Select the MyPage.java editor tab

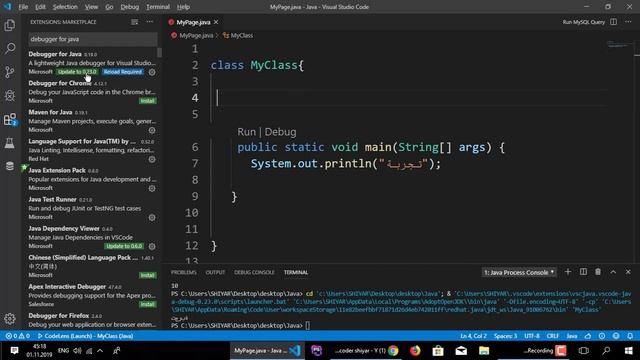(x=193, y=22)
